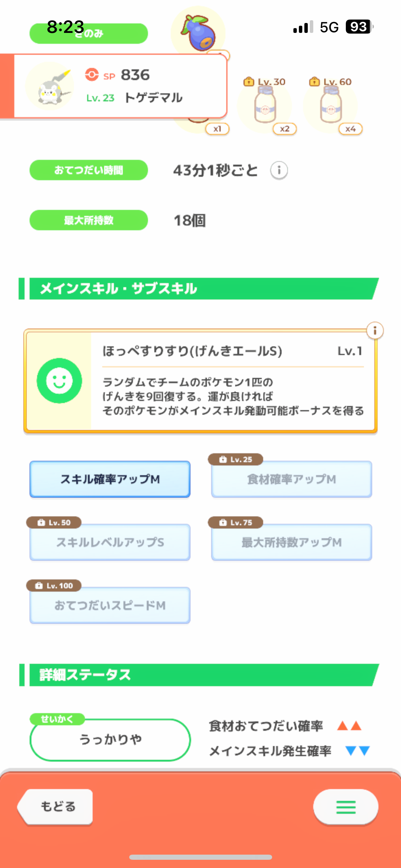The width and height of the screenshot is (401, 868).
Task: Tap the Togedemaru portrait icon
Action: pos(50,86)
